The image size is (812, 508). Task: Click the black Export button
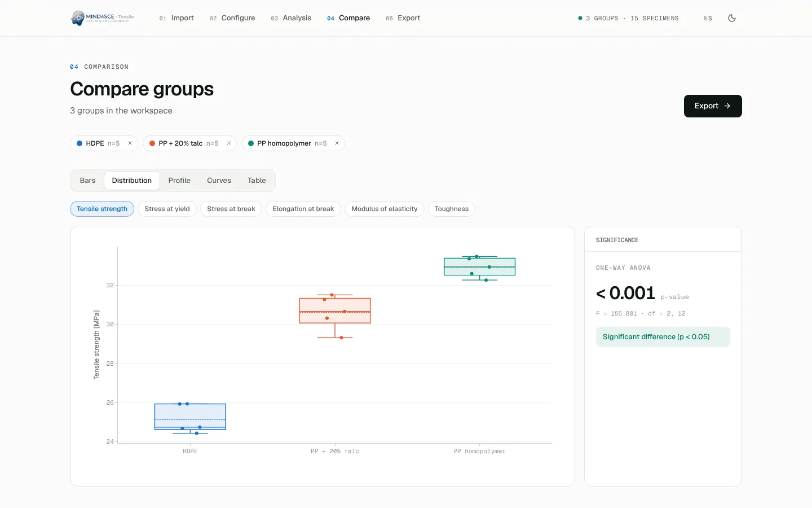coord(713,106)
